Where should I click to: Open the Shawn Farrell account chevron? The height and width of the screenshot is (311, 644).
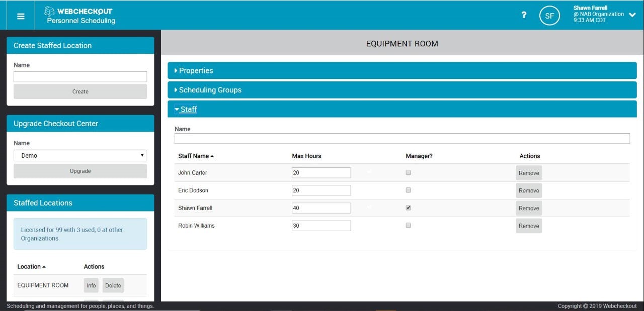coord(632,15)
